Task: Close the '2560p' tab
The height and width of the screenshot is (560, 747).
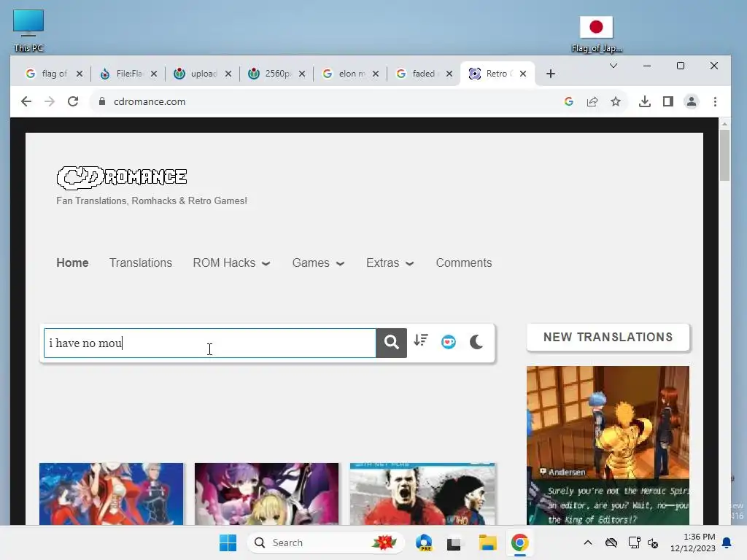Action: tap(302, 74)
